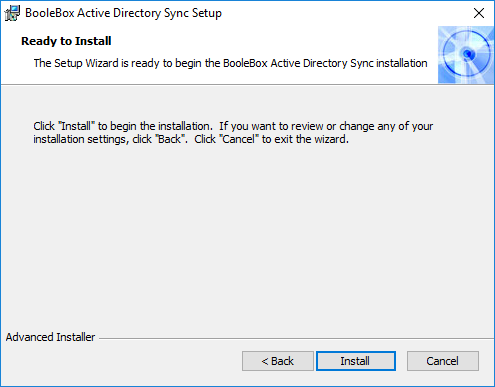Viewport: 495px width, 387px height.
Task: Click the quoted word "Cancel" in the instructions
Action: [x=239, y=139]
